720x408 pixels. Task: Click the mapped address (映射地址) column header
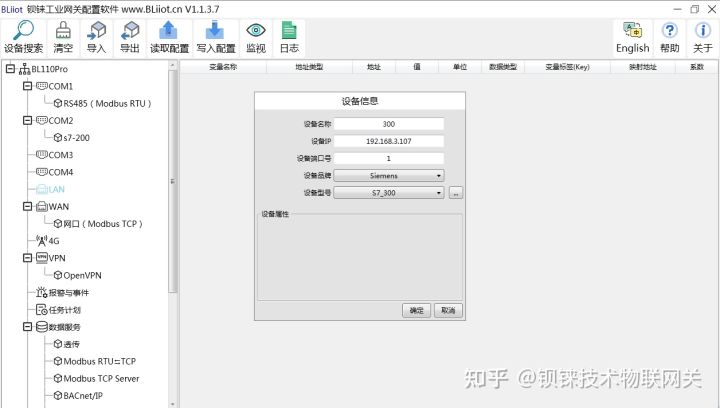643,67
